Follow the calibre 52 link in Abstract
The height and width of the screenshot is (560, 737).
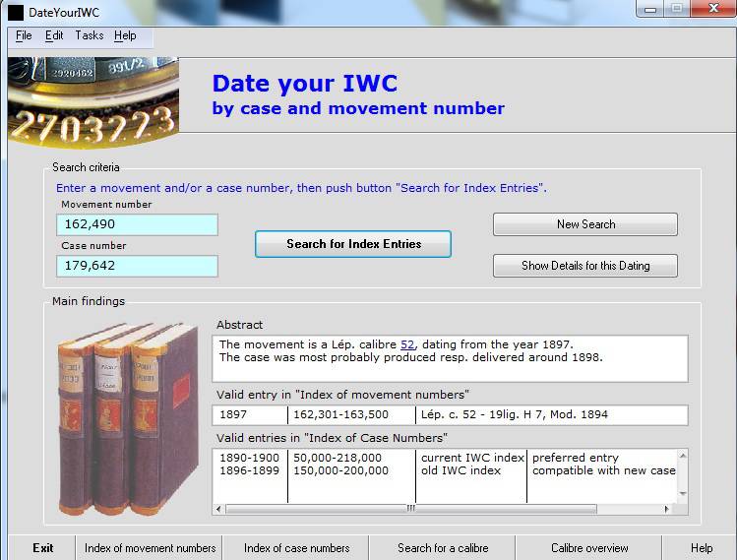[x=407, y=344]
